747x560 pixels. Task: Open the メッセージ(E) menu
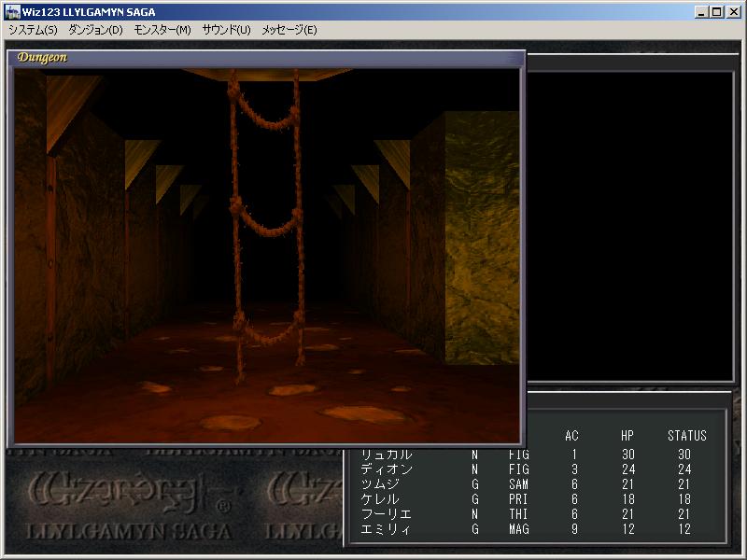tap(289, 30)
